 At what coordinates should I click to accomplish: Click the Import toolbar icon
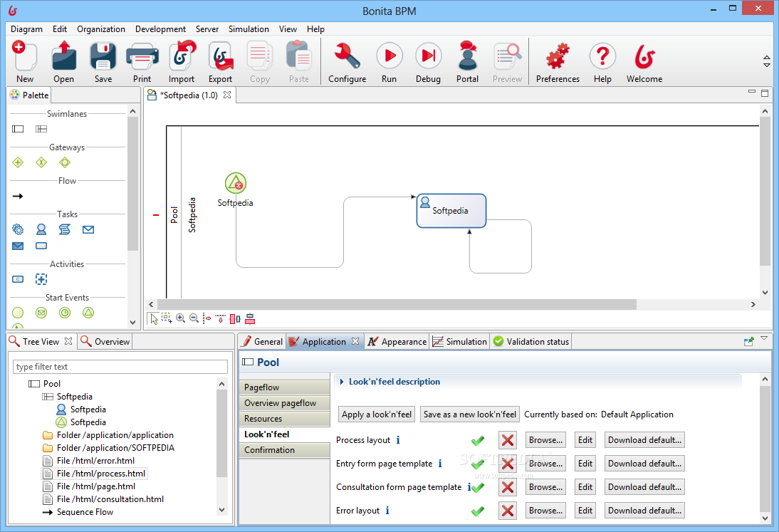(x=182, y=56)
